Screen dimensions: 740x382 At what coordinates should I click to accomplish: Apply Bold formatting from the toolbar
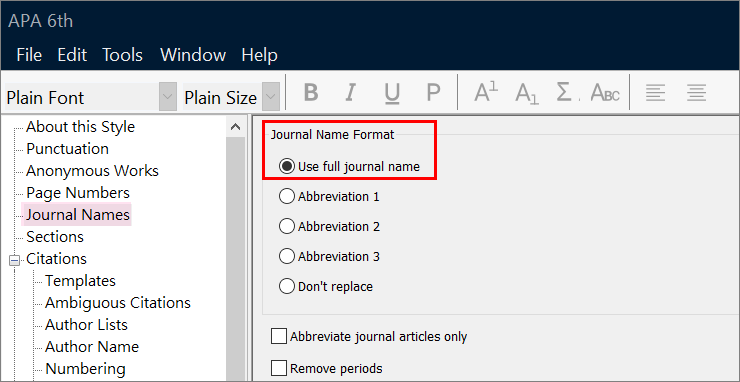pyautogui.click(x=311, y=93)
